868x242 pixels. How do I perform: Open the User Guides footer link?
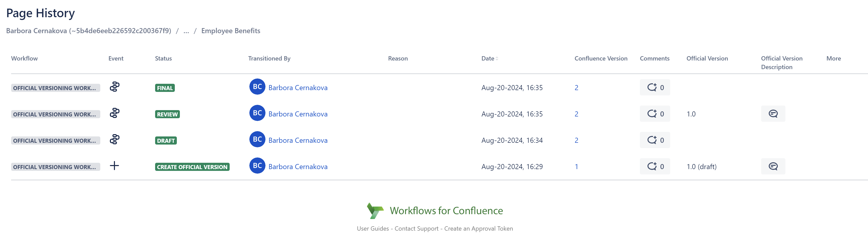point(373,229)
